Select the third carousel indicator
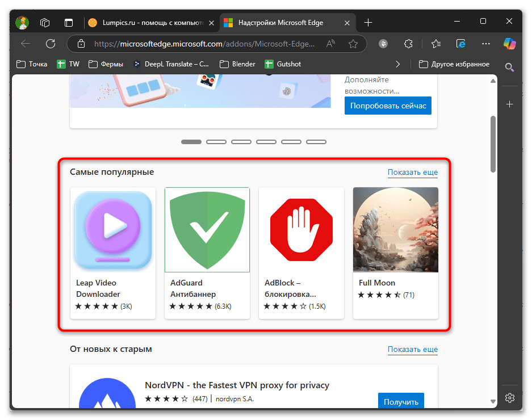 point(241,142)
